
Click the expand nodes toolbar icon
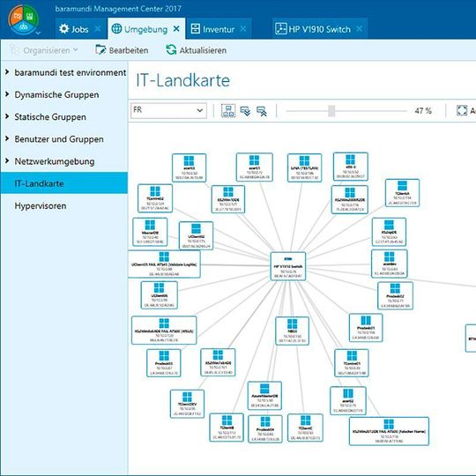point(245,111)
